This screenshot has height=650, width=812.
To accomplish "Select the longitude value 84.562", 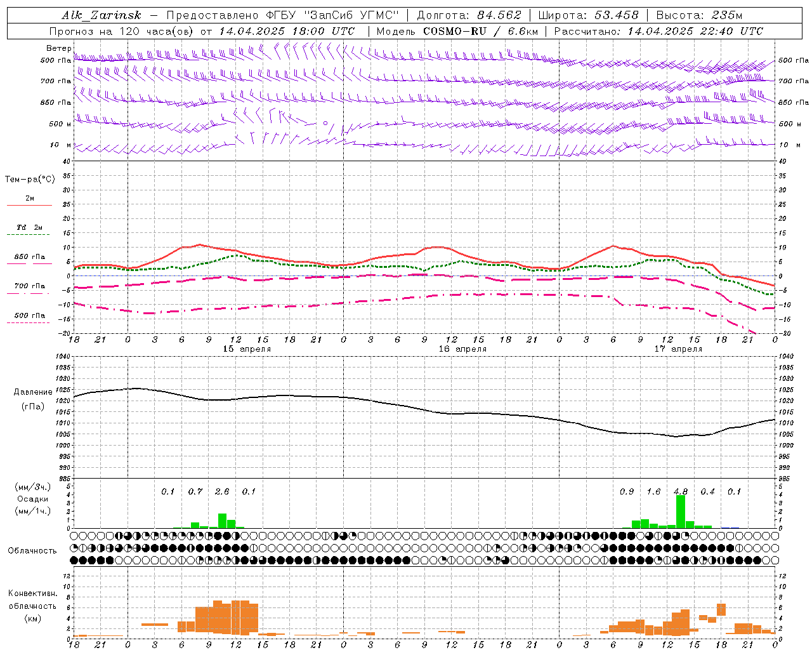I will pyautogui.click(x=499, y=15).
